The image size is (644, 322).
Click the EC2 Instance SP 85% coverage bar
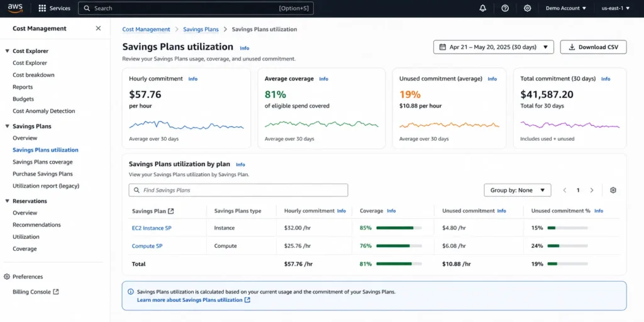coord(399,228)
